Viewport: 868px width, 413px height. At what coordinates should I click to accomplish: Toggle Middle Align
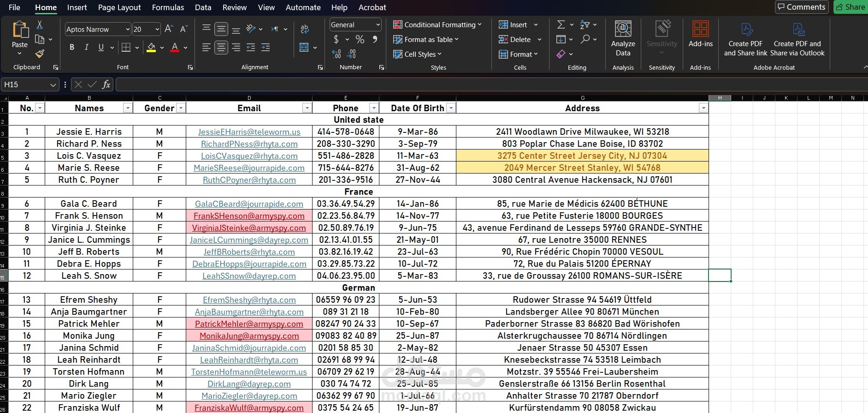coord(221,29)
